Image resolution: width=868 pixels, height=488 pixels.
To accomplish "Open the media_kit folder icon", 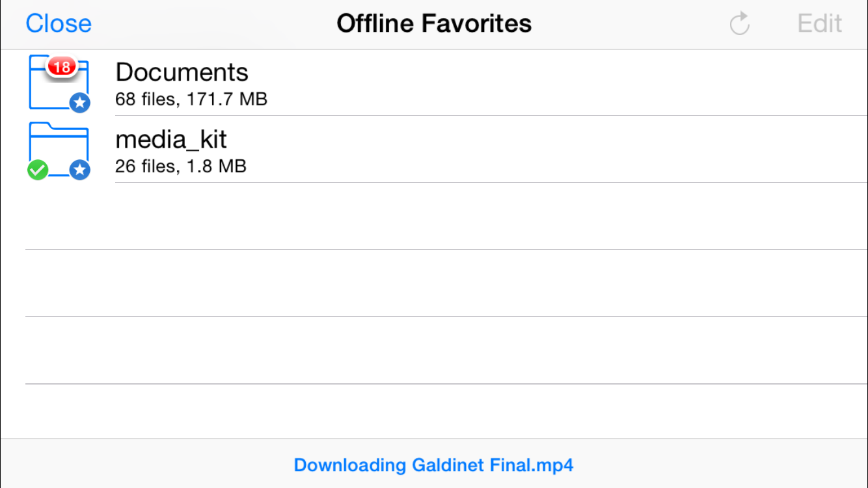I will coord(59,150).
